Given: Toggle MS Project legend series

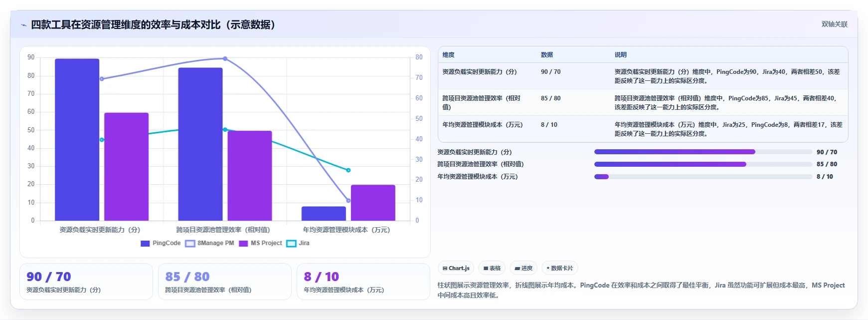Looking at the screenshot, I should pyautogui.click(x=260, y=243).
